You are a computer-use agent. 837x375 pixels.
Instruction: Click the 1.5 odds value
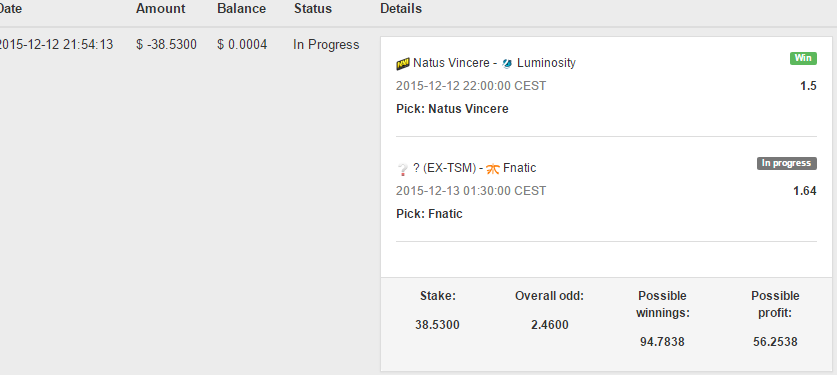[x=808, y=86]
